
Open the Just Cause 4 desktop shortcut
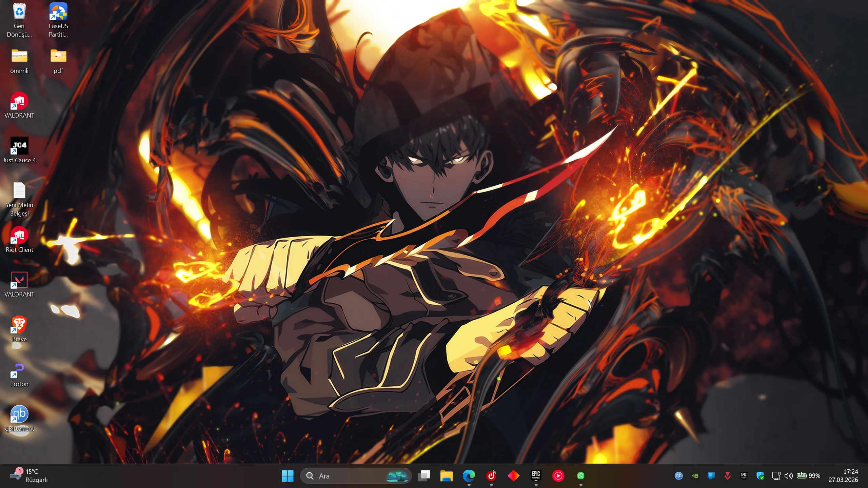click(19, 146)
